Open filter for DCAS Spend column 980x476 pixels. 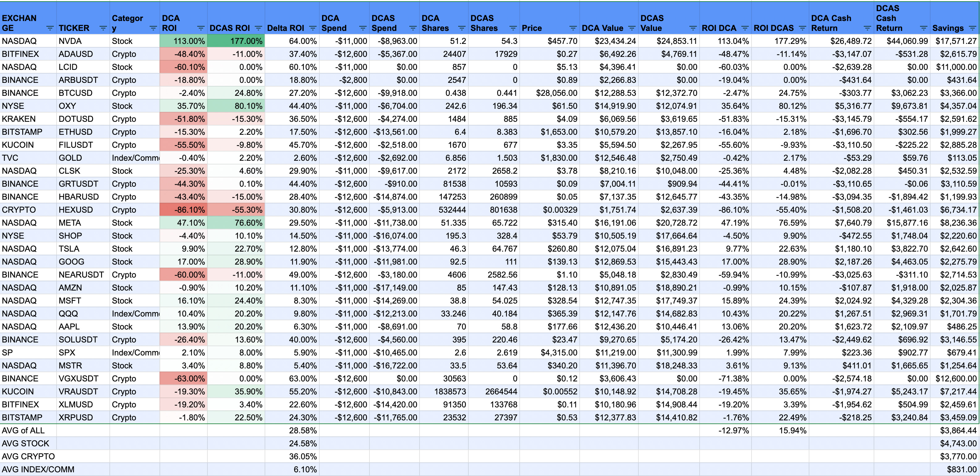413,28
